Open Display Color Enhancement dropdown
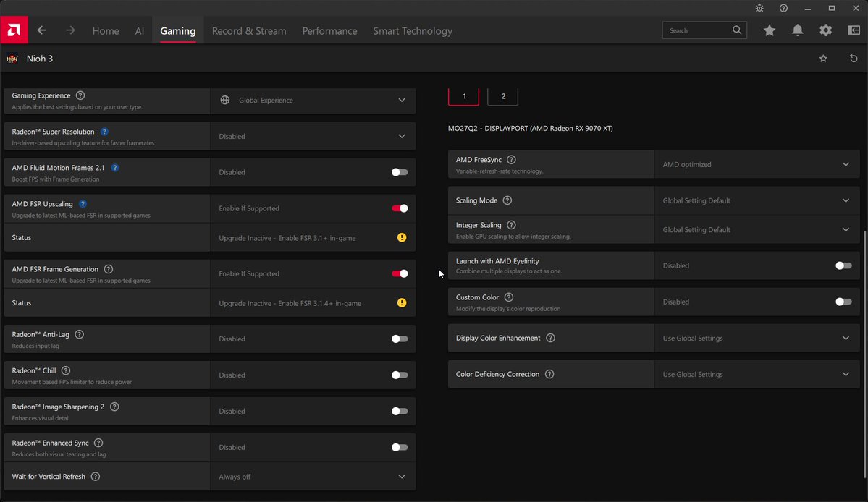Viewport: 868px width, 502px height. point(757,339)
